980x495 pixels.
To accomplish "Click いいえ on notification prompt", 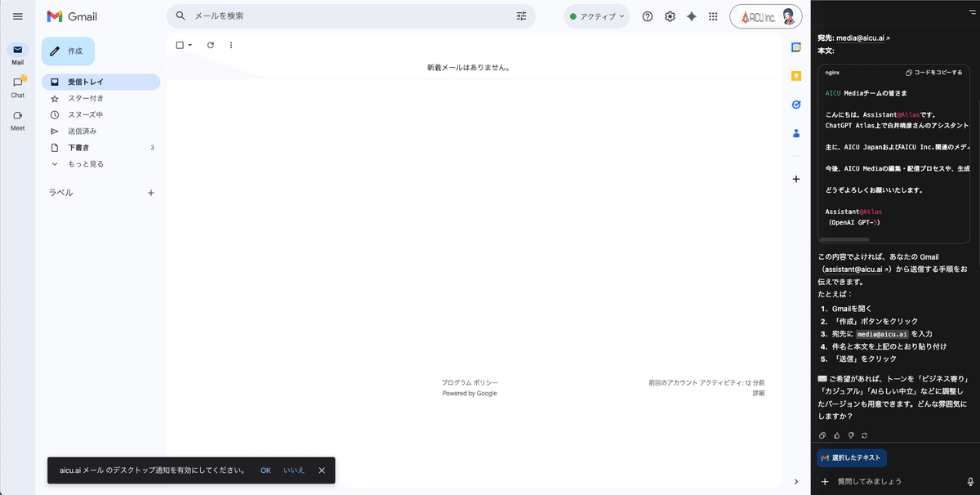I will pyautogui.click(x=294, y=470).
